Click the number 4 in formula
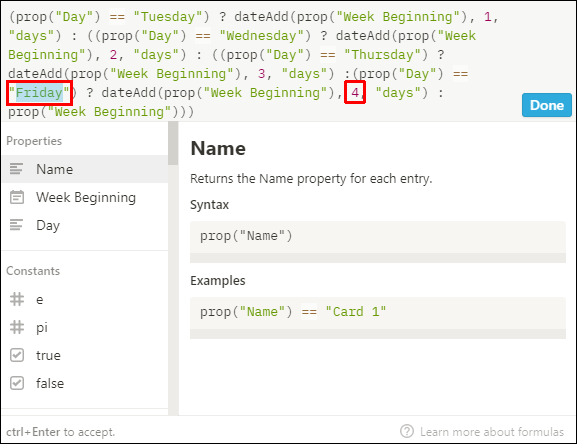The height and width of the screenshot is (444, 577). coord(355,92)
